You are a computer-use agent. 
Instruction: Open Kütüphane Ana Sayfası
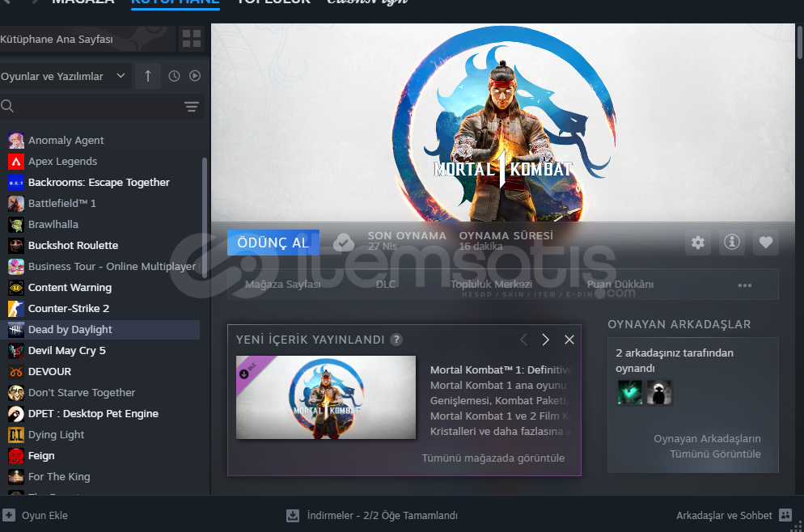[87, 39]
